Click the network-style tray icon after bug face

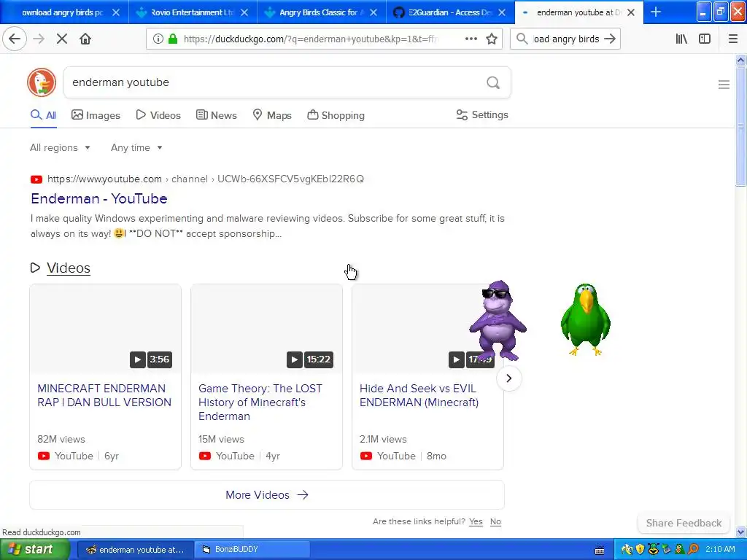[x=667, y=550]
